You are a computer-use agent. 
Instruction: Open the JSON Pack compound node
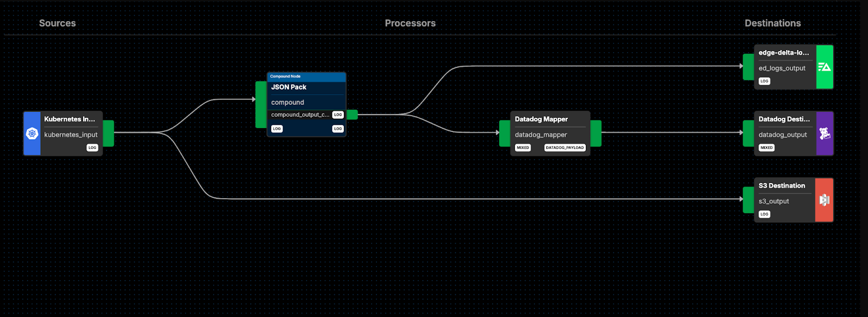(289, 87)
